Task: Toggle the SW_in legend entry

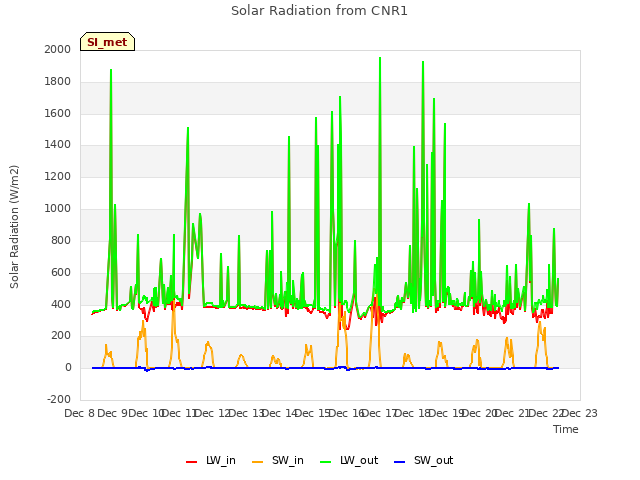Action: (278, 460)
